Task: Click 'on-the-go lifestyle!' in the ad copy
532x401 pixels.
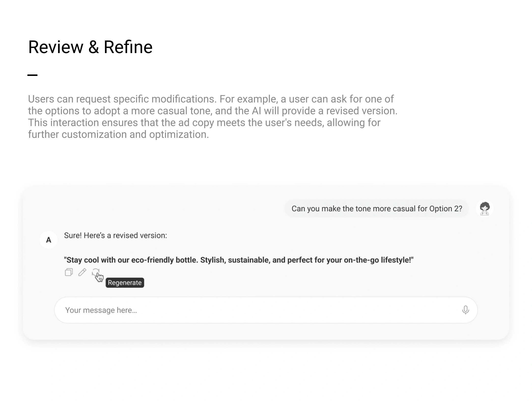Action: click(378, 260)
